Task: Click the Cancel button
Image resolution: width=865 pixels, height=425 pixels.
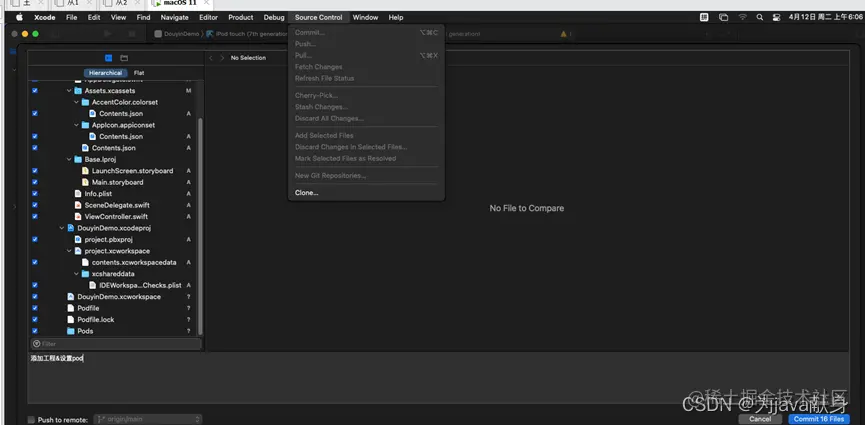Action: point(760,419)
